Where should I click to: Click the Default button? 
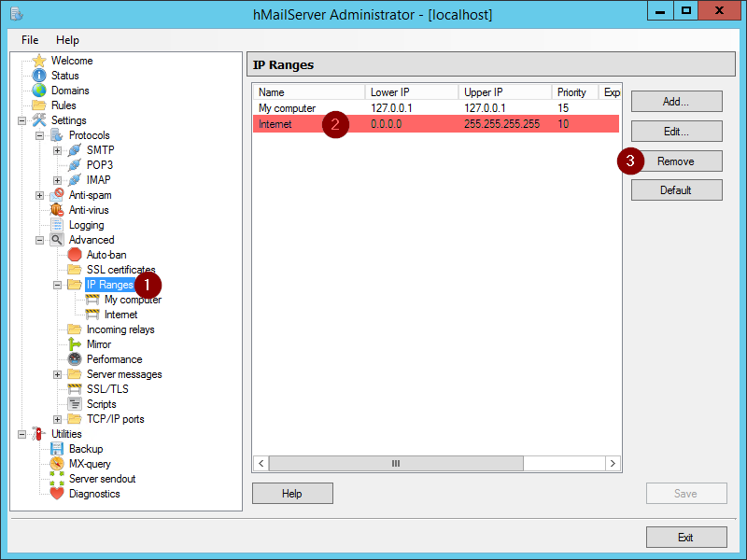[676, 190]
